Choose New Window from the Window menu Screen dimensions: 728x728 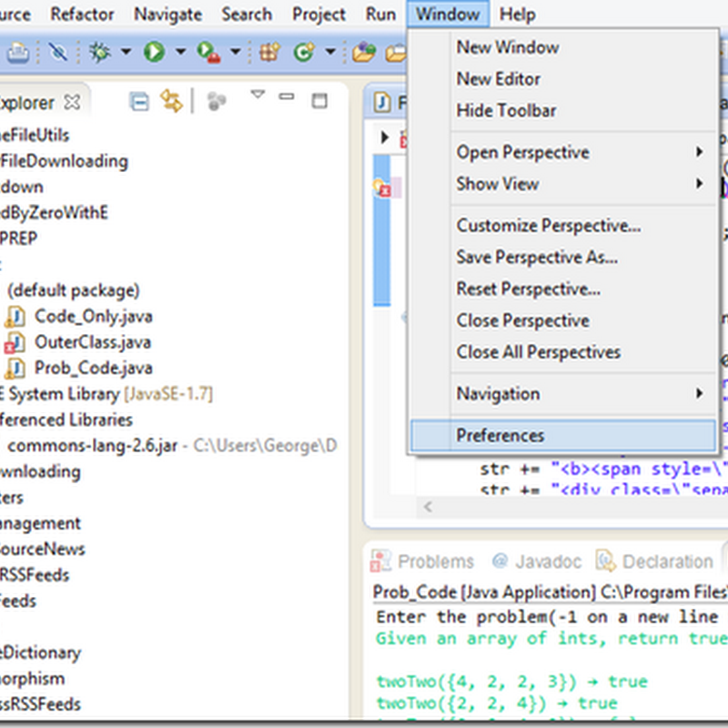562,47
